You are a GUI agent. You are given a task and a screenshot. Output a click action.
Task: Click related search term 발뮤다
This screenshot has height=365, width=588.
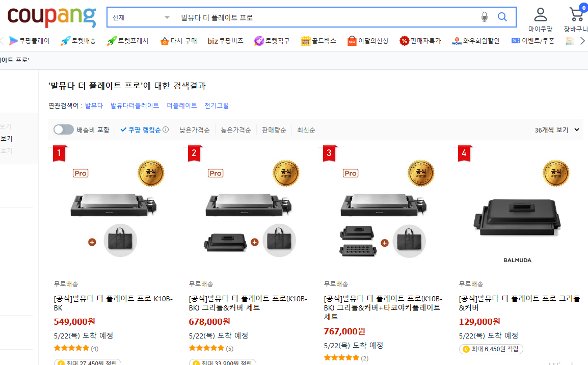94,106
